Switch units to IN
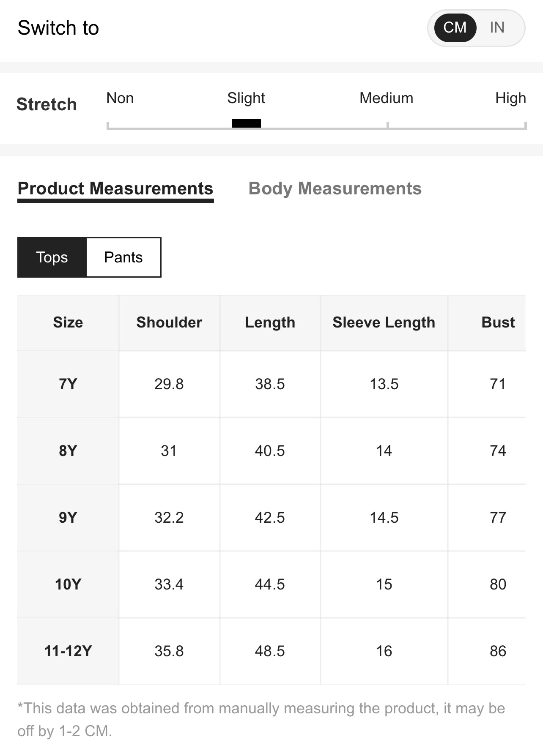Image resolution: width=543 pixels, height=756 pixels. (x=497, y=28)
